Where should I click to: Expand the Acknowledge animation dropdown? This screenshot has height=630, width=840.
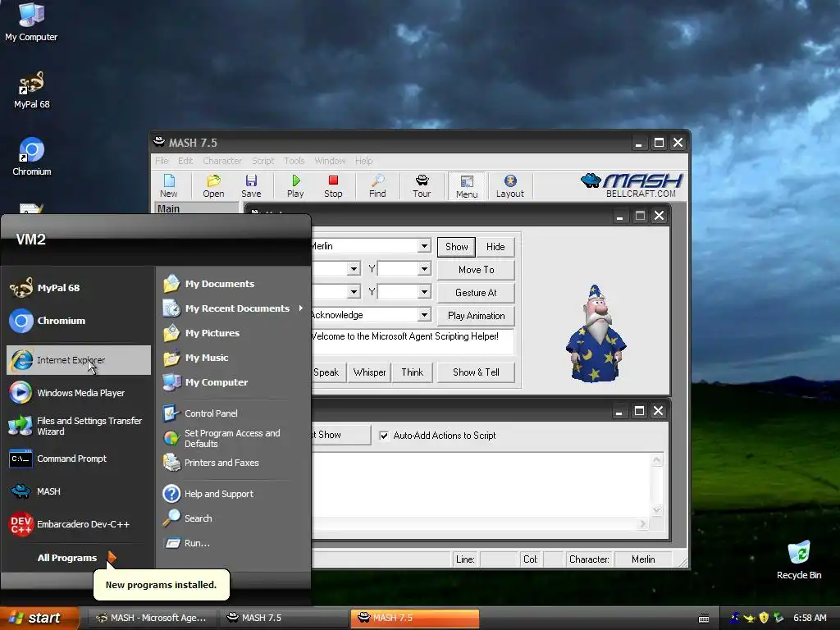coord(424,314)
